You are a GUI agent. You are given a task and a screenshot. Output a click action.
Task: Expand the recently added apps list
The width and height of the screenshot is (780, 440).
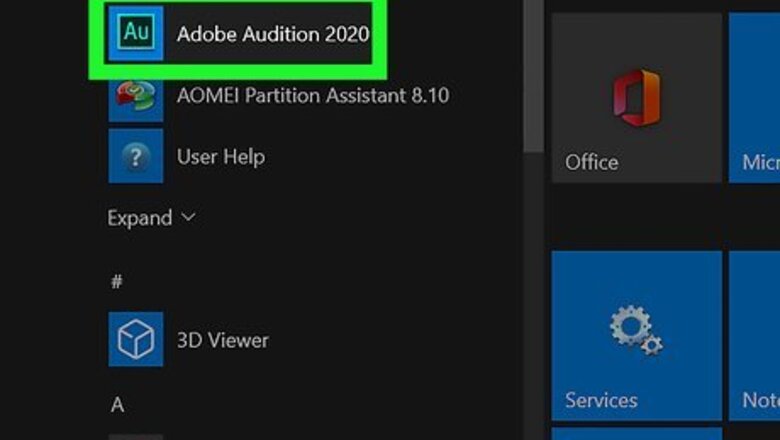(152, 218)
